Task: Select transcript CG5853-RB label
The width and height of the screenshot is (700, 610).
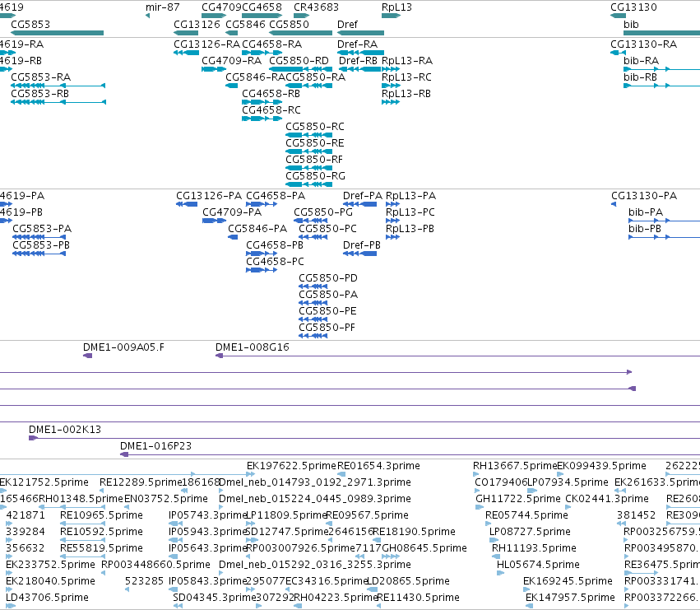Action: coord(39,94)
